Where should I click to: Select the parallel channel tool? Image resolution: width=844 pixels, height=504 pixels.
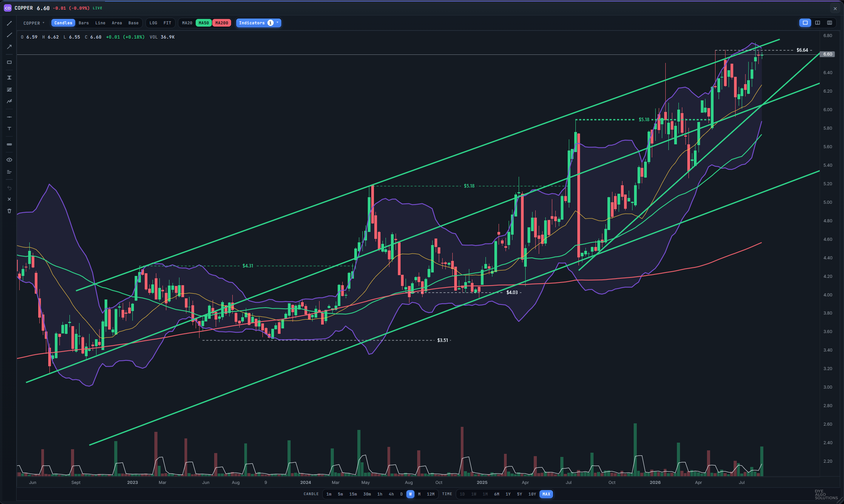pyautogui.click(x=9, y=90)
